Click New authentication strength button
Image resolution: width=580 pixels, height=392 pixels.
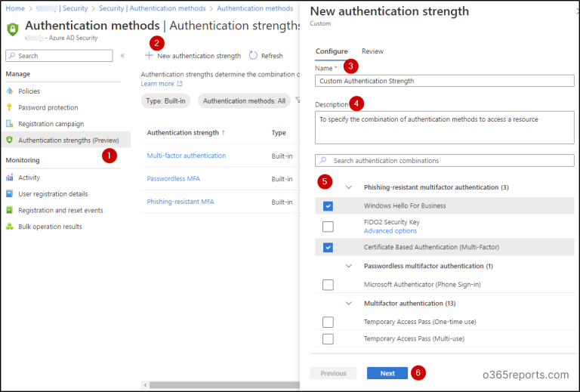pyautogui.click(x=193, y=56)
